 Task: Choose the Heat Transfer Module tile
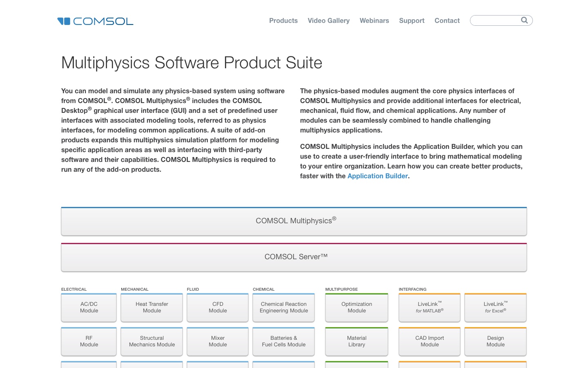tap(152, 307)
